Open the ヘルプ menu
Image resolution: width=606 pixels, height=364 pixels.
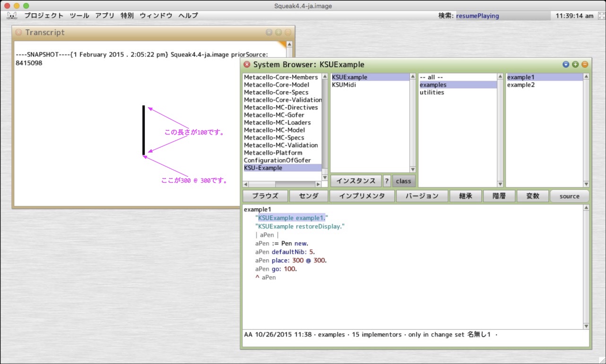(x=188, y=16)
